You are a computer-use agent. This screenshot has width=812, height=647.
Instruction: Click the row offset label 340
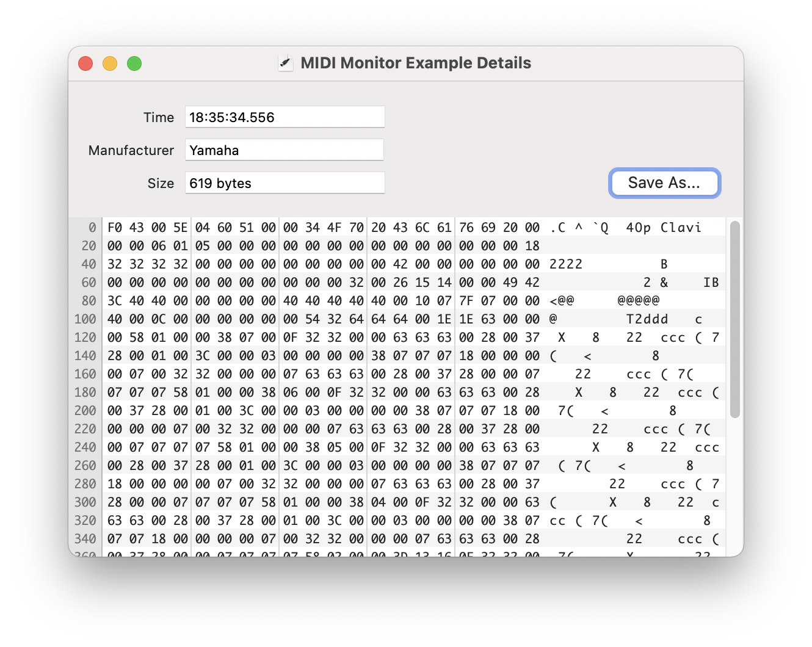pos(85,539)
